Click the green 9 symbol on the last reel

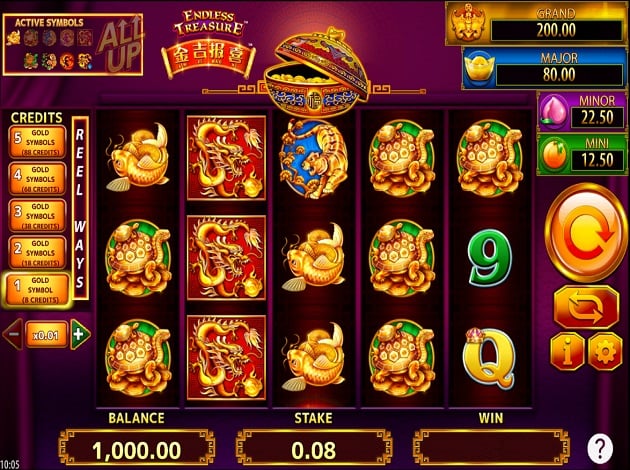(x=489, y=257)
